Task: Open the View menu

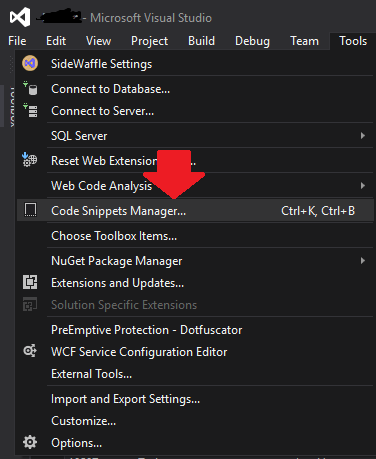Action: [98, 41]
